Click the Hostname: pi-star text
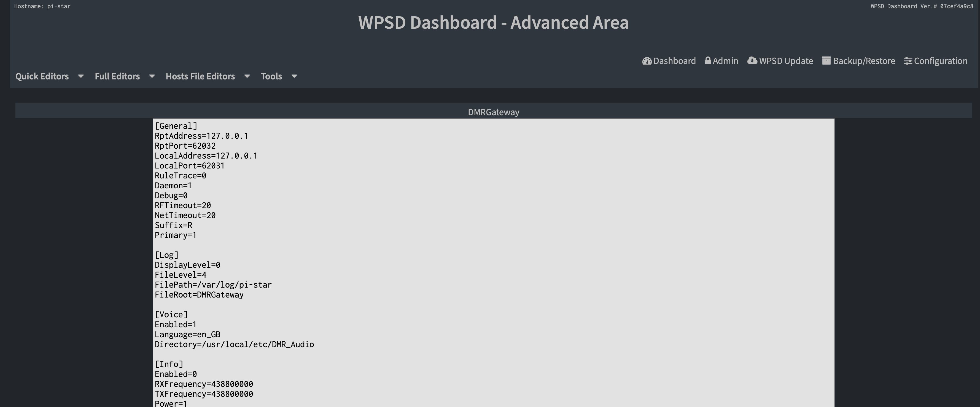The image size is (980, 407). point(42,6)
